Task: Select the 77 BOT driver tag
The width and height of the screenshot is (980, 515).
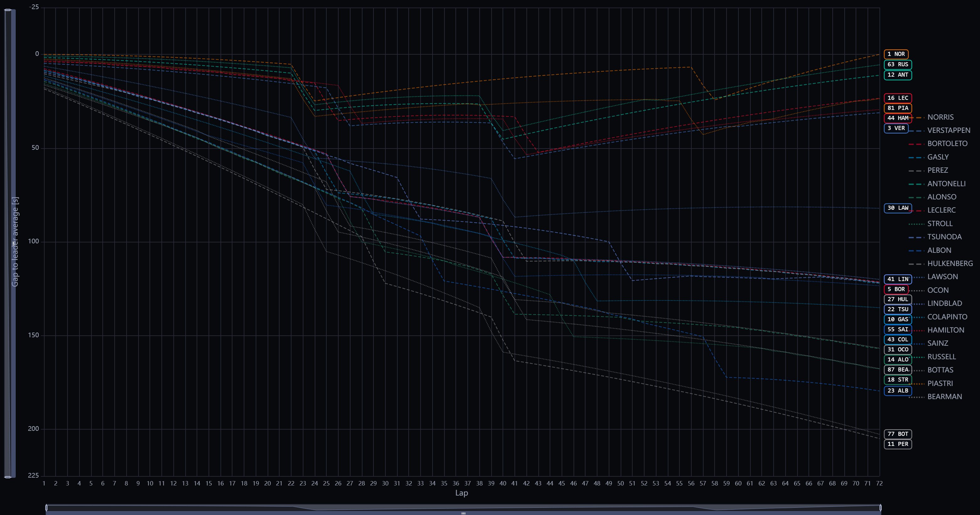Action: point(898,434)
